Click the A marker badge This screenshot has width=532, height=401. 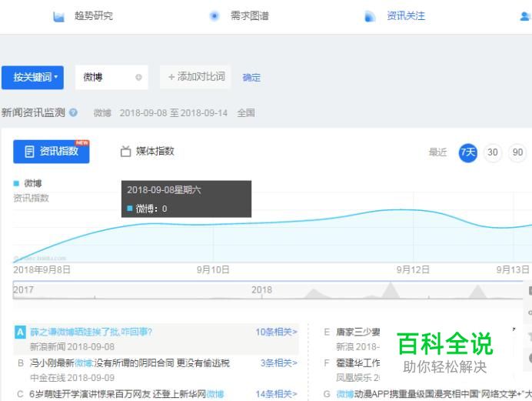20,332
